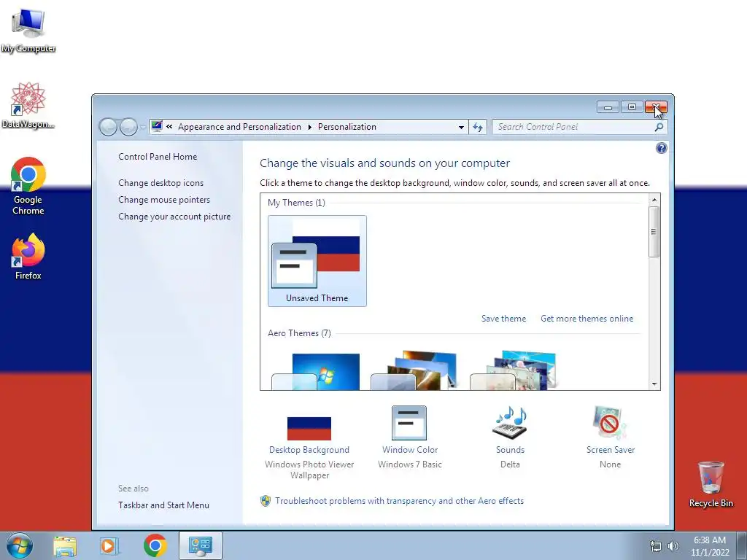Select the Characters Aero theme thumbnail
This screenshot has width=747, height=560.
click(x=514, y=371)
